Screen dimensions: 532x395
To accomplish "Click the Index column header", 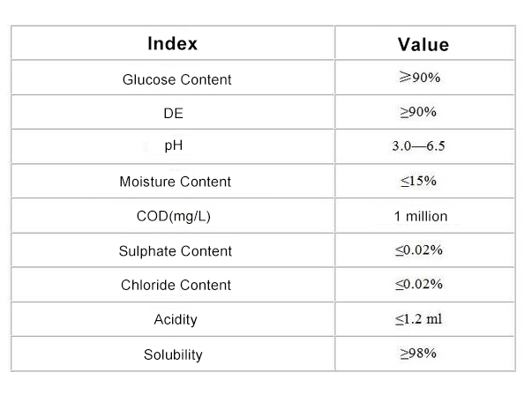I will (x=172, y=44).
